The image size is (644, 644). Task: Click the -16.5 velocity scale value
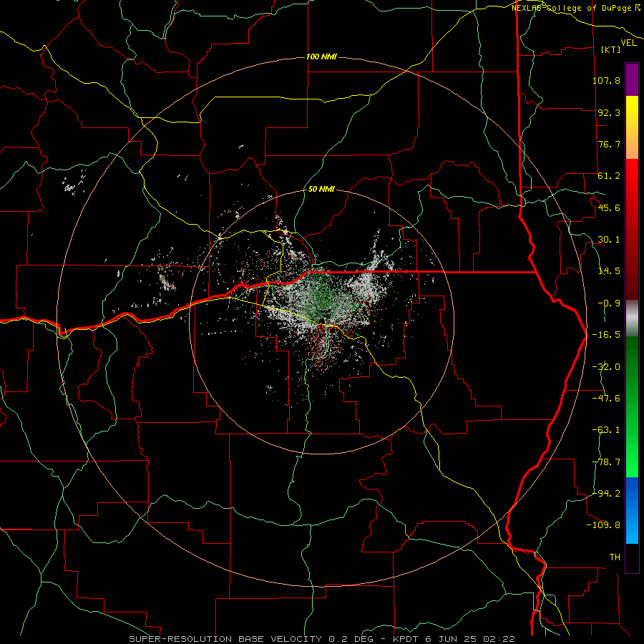606,335
